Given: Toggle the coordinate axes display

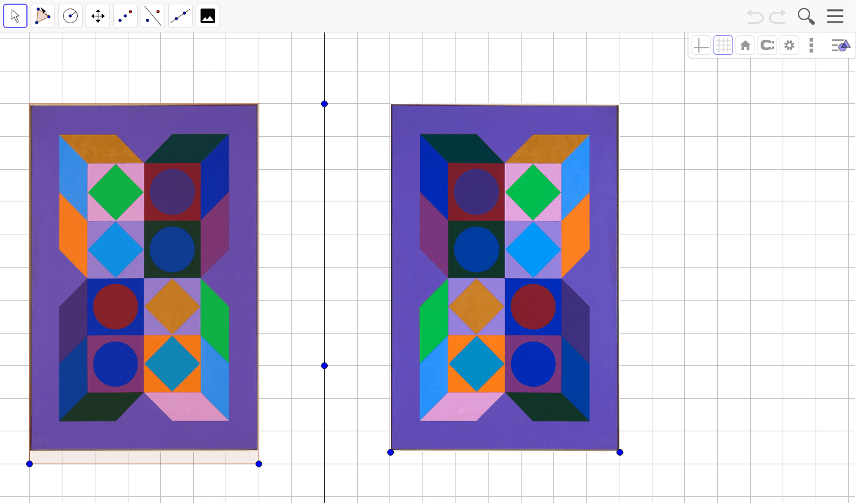Looking at the screenshot, I should coord(701,45).
